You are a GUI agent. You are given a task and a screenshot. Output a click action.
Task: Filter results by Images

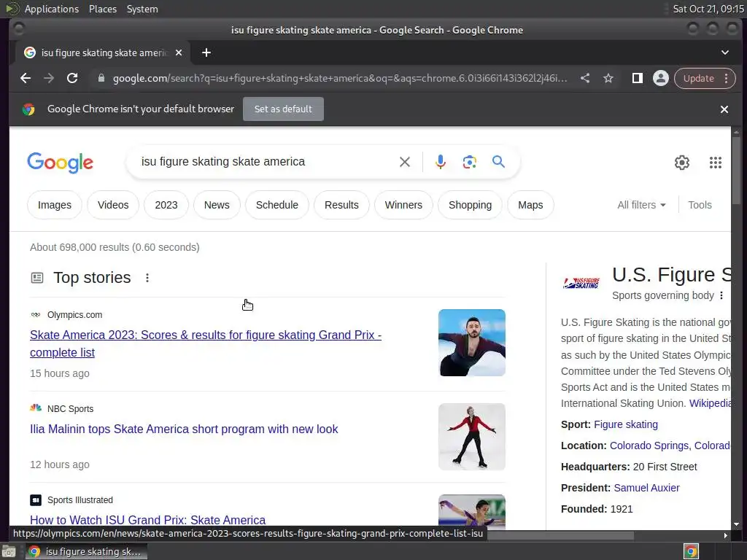54,205
